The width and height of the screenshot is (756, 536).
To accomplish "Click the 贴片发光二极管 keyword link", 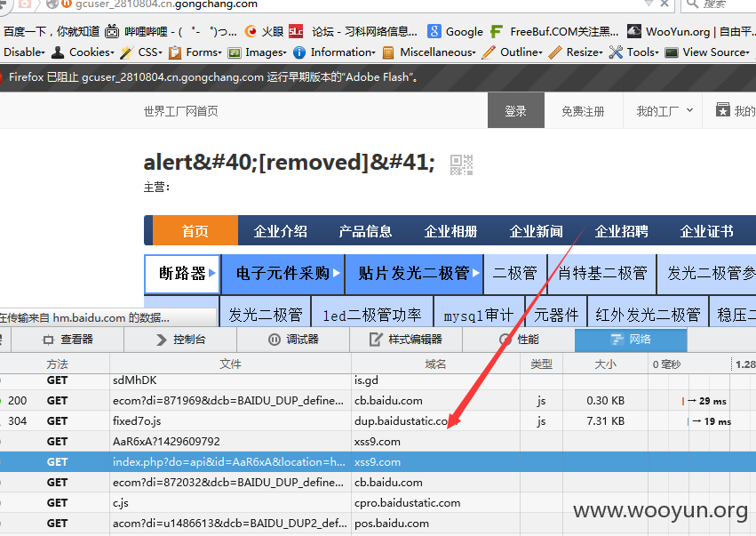I will (x=414, y=274).
